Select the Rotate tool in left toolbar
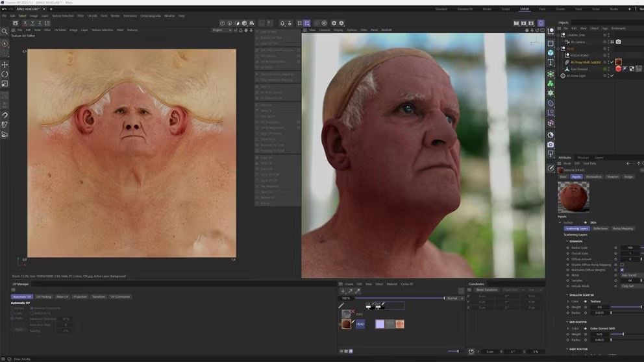The width and height of the screenshot is (644, 362). pyautogui.click(x=5, y=74)
